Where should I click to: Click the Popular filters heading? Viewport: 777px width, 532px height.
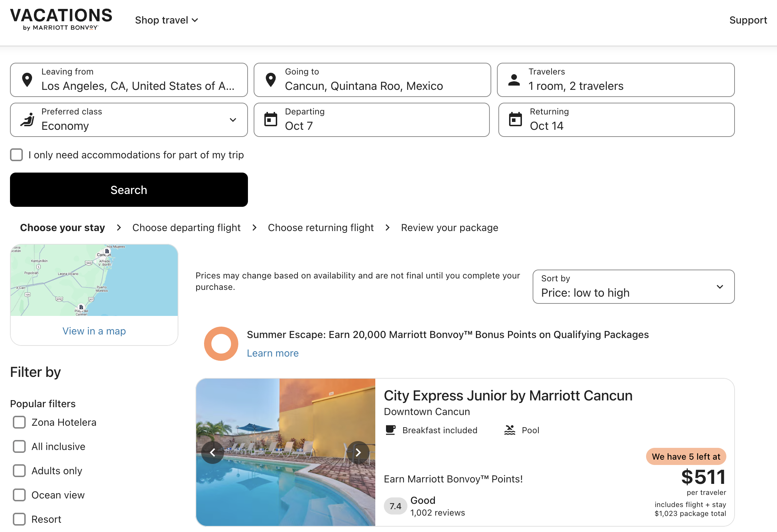pos(43,404)
